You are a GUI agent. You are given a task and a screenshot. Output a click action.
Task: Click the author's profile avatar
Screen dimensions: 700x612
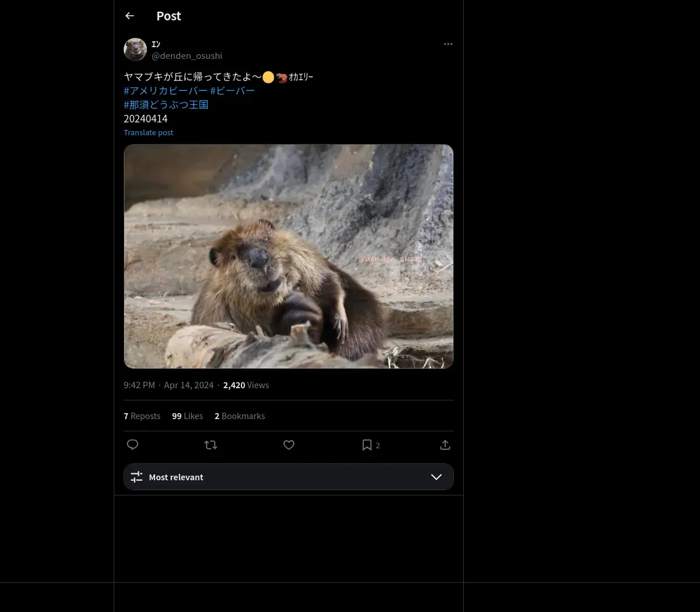click(135, 50)
